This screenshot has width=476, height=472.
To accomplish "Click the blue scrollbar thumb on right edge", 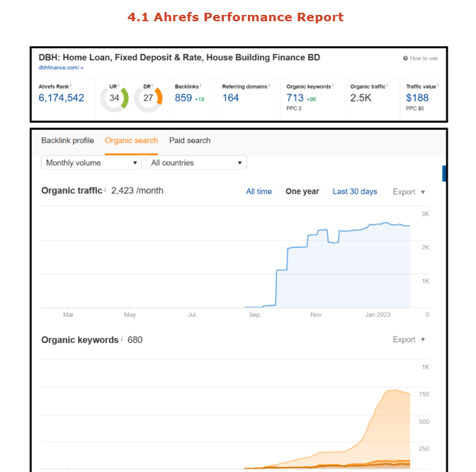I will pos(444,174).
